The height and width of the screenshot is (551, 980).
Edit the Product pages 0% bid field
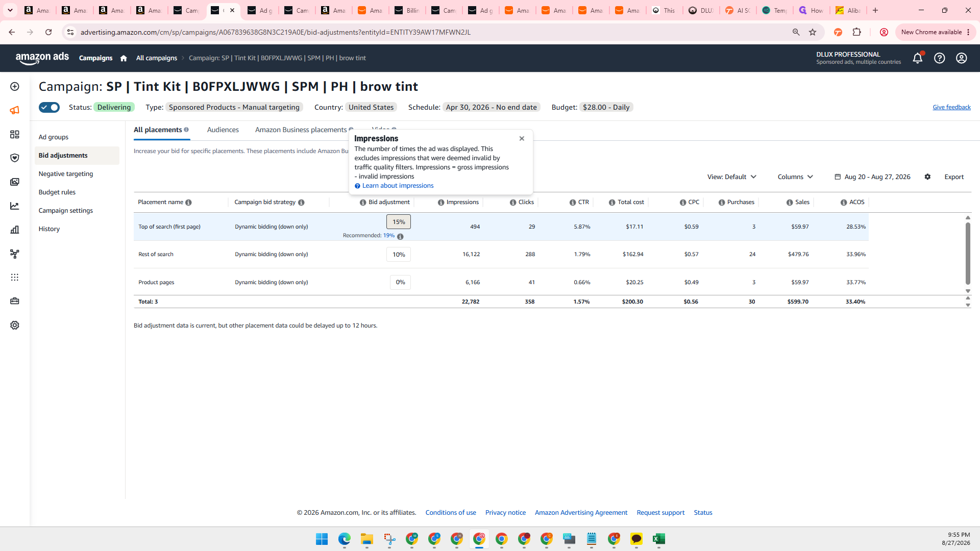[x=400, y=282]
